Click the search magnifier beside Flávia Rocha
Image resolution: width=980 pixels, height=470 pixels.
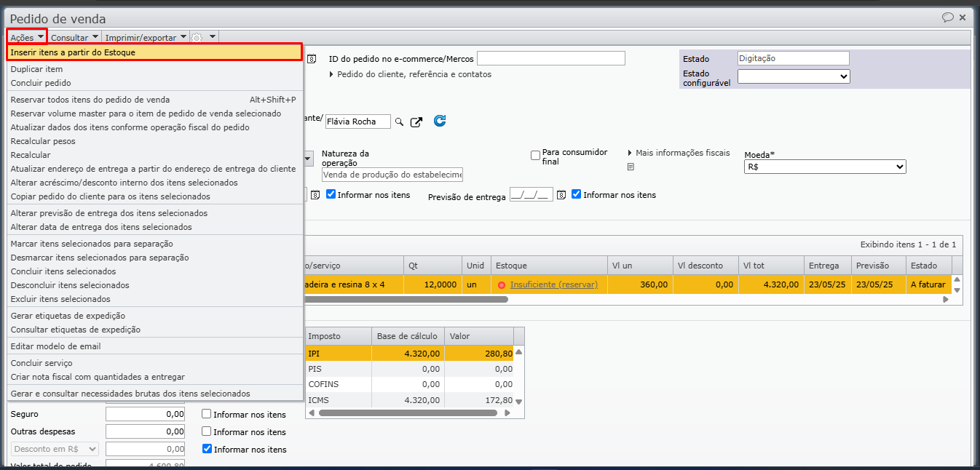399,122
